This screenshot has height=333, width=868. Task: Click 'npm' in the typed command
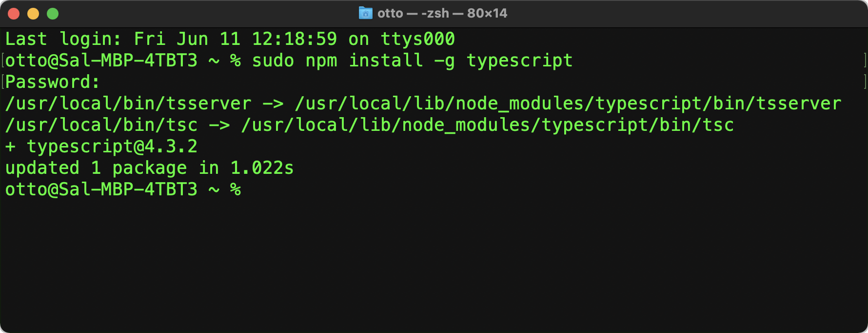[x=321, y=61]
